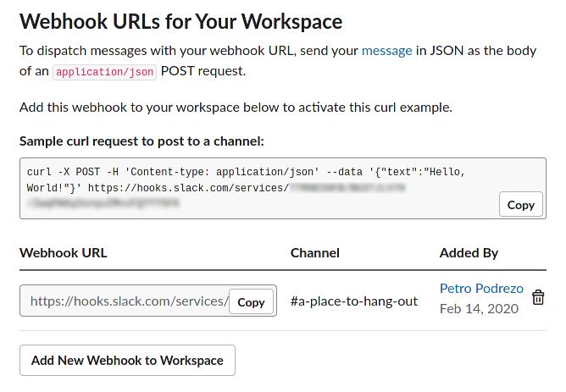Open Petro Podrezo's profile link

481,289
